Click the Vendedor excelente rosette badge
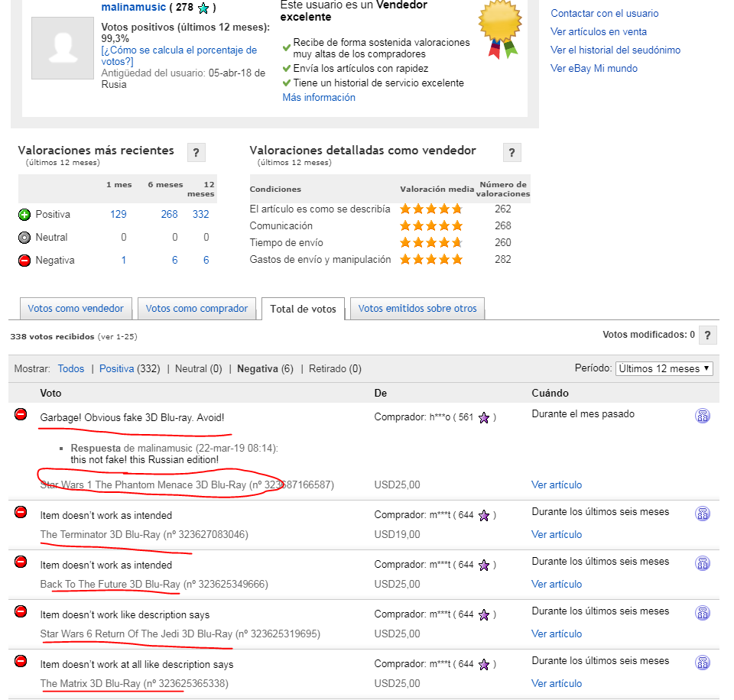 (x=500, y=29)
